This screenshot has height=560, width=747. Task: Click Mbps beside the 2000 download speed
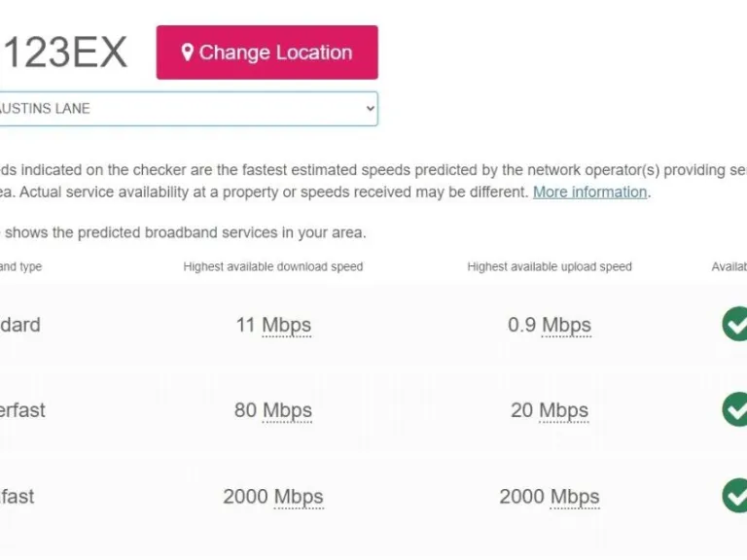(x=298, y=497)
